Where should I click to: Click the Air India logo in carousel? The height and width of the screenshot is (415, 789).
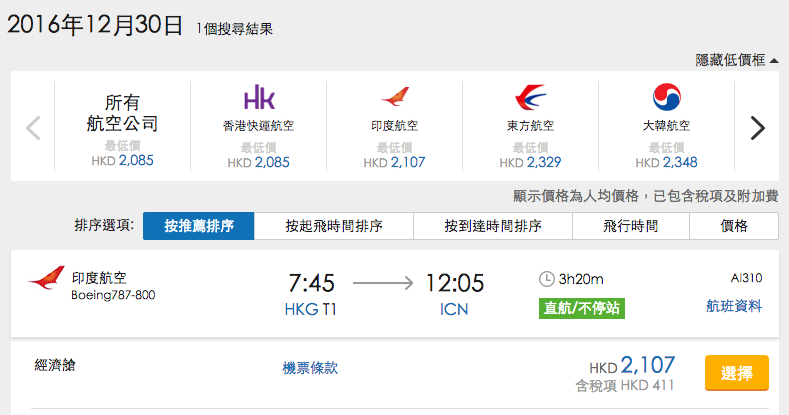click(x=395, y=96)
